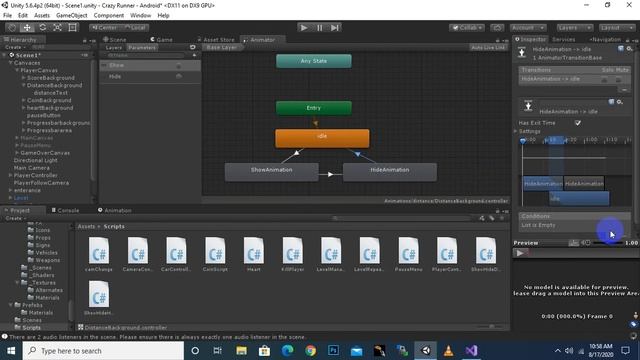Screen dimensions: 640x360
Task: Open the Layout dropdown
Action: [616, 28]
